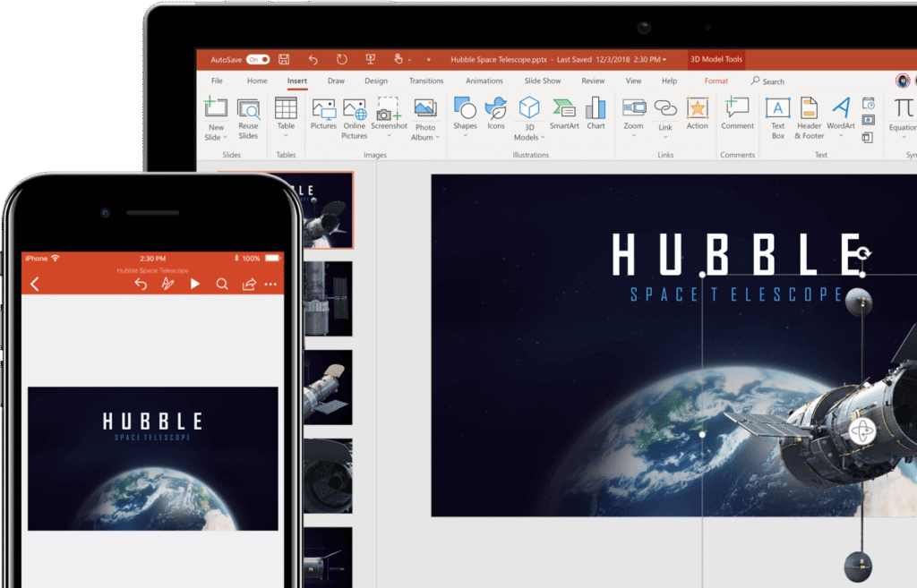Click Header & Footer
This screenshot has width=917, height=588.
(809, 119)
